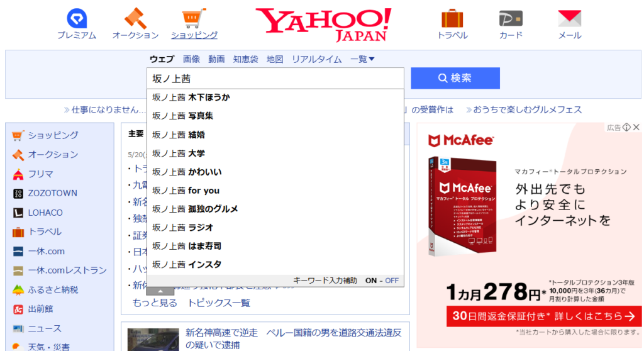Choose suggestion 坂ノ上茜 ラジオ
Screen dimensions: 644x351
point(275,227)
